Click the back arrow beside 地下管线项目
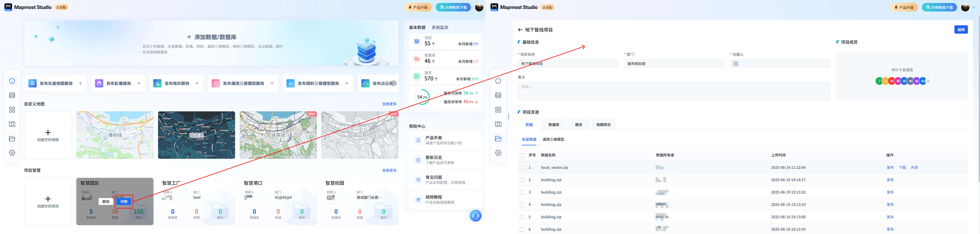 click(520, 30)
